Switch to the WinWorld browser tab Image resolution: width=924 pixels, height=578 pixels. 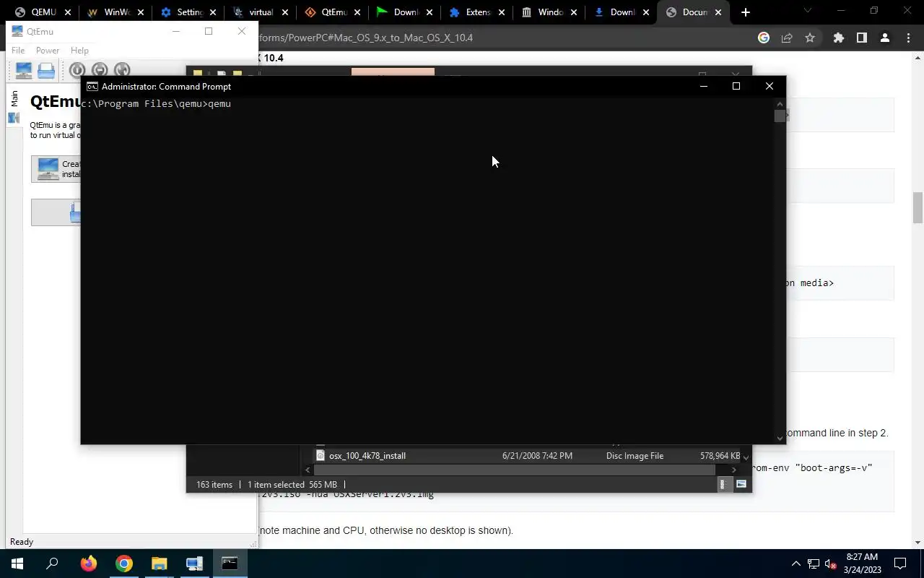pos(115,12)
